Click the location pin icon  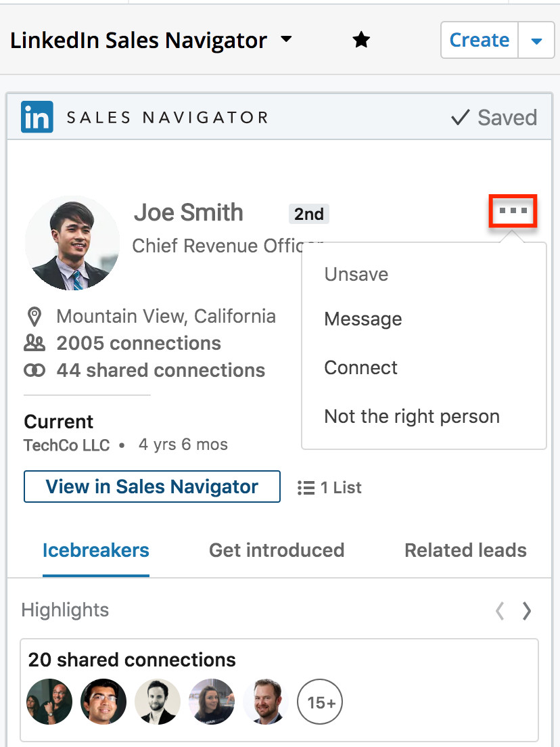(x=34, y=317)
